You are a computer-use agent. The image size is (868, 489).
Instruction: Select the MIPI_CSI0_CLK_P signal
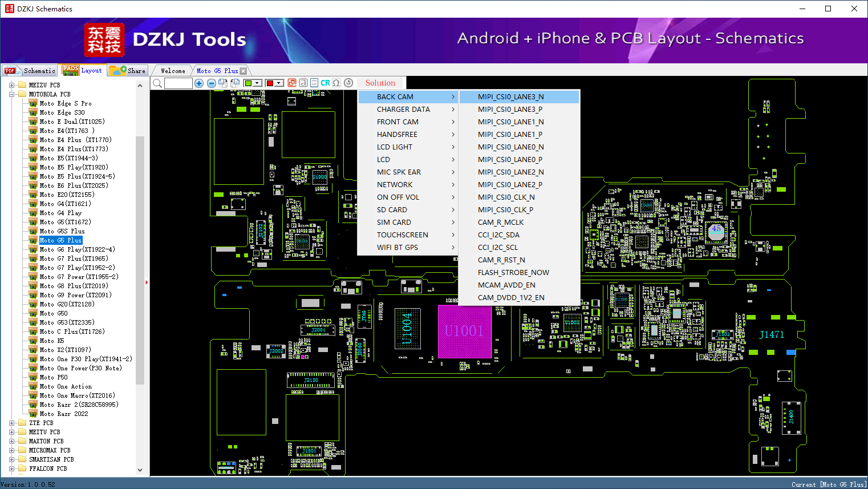[520, 210]
